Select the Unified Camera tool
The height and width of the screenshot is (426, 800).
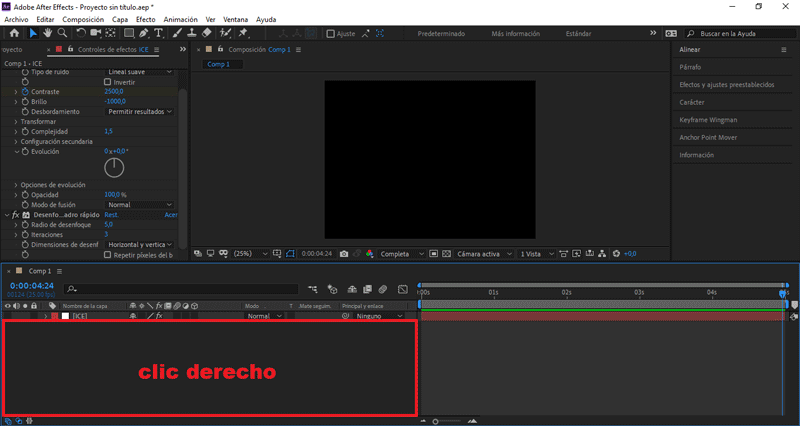click(x=95, y=33)
